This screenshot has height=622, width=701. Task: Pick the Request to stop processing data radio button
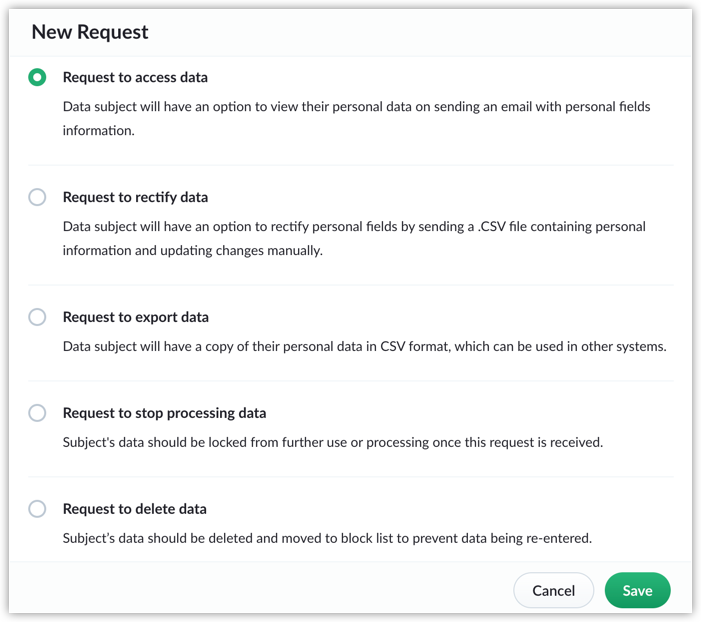[x=37, y=413]
